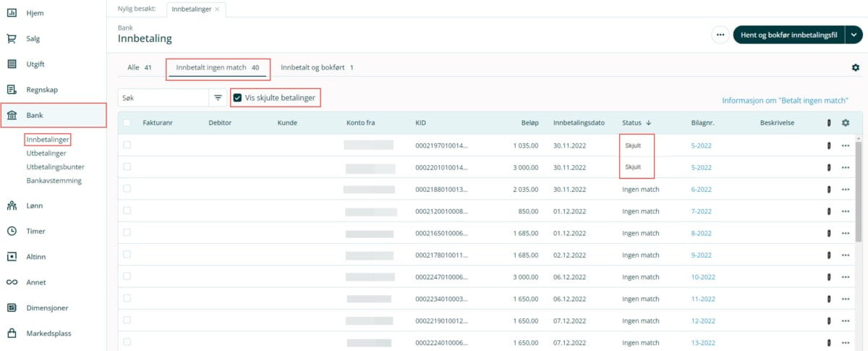
Task: Expand the Hent og bokfør dropdown arrow
Action: (x=854, y=35)
